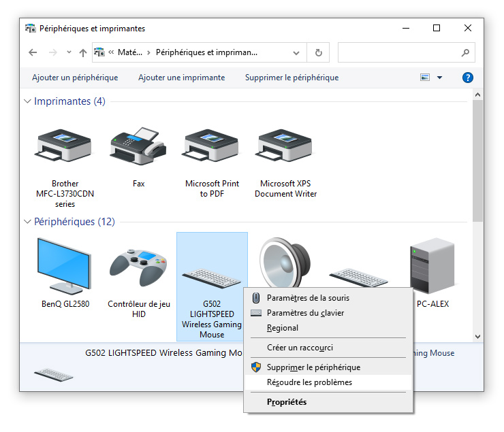Image resolution: width=504 pixels, height=432 pixels.
Task: Open the breadcrumb arrow after Maté...
Action: 148,52
